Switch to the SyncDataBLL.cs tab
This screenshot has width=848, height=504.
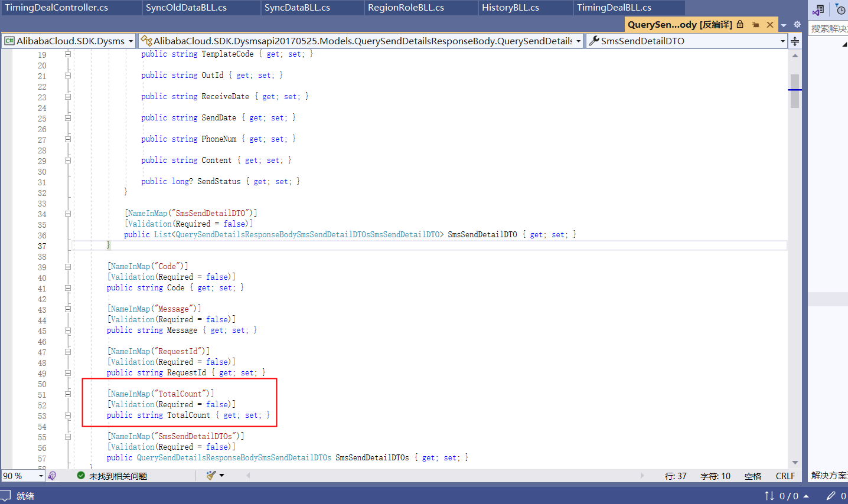(311, 8)
